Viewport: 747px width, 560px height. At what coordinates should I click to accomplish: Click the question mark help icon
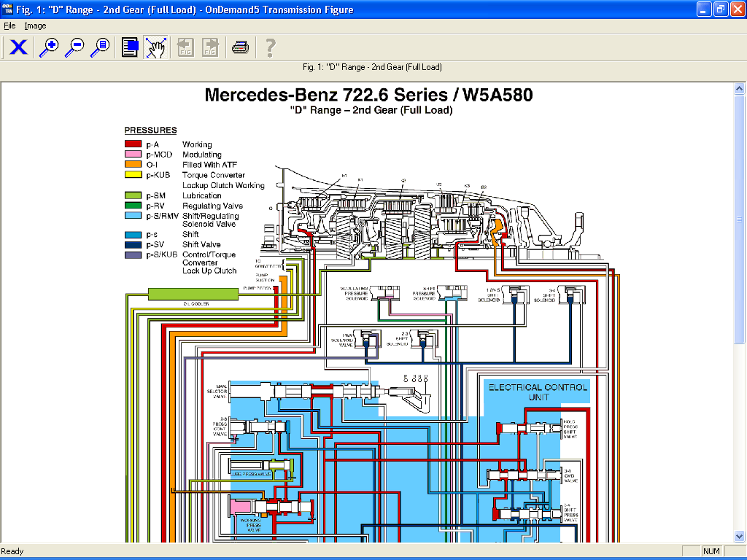pyautogui.click(x=270, y=47)
